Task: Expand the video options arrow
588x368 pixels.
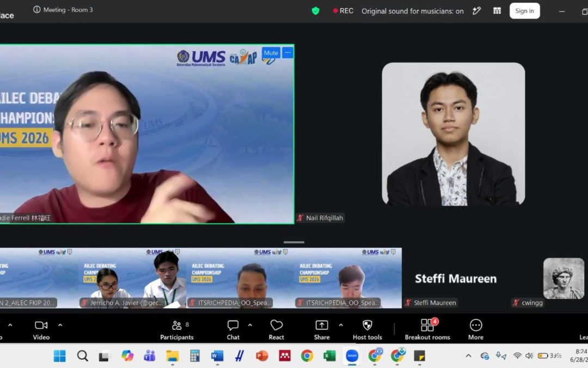Action: (60, 325)
